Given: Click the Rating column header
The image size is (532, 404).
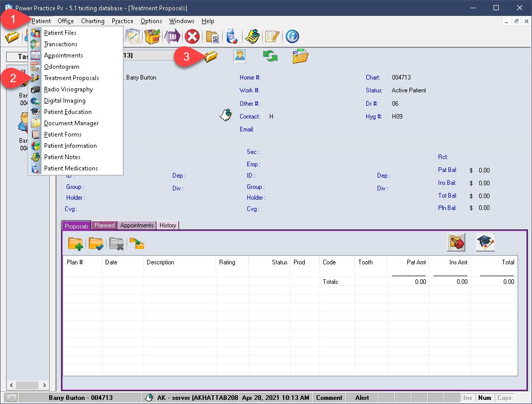Looking at the screenshot, I should 232,262.
